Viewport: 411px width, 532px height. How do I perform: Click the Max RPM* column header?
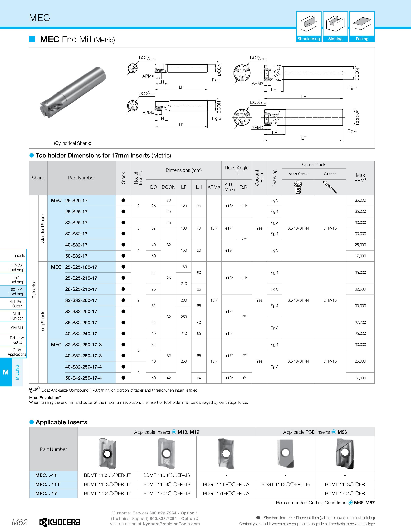(360, 178)
